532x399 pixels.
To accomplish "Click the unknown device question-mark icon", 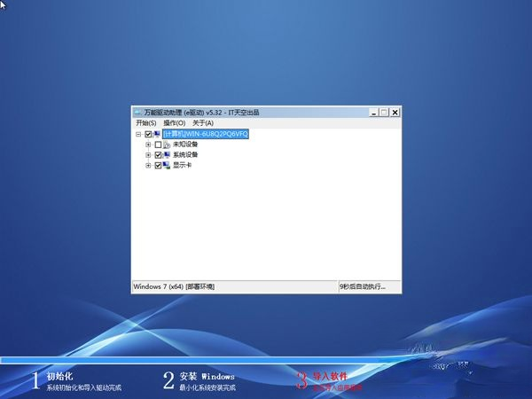I will 167,145.
